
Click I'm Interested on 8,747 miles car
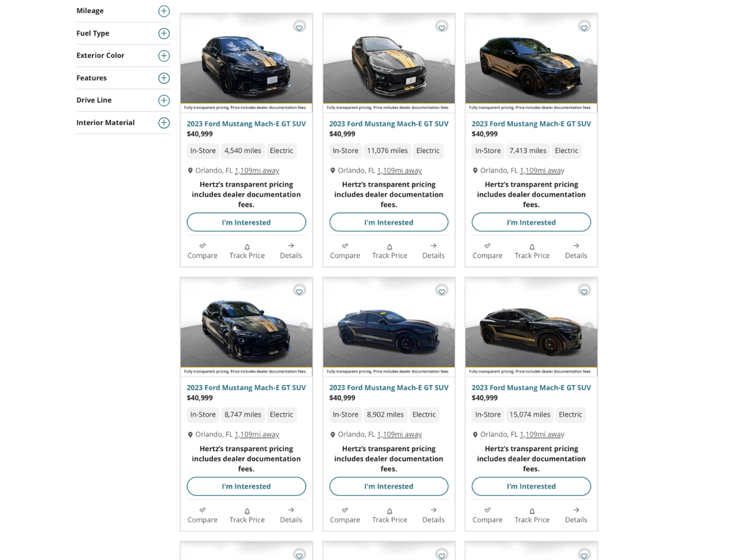pyautogui.click(x=247, y=486)
